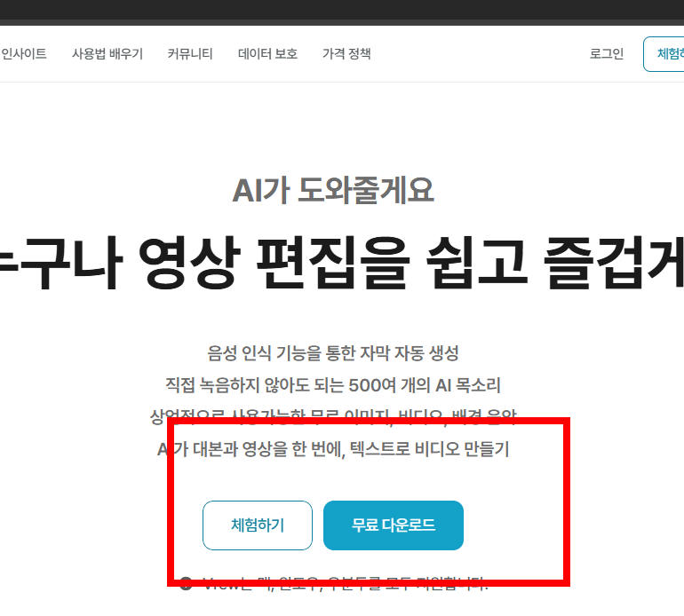Image resolution: width=684 pixels, height=616 pixels.
Task: Click the 무료 다운로드 button
Action: pyautogui.click(x=394, y=525)
